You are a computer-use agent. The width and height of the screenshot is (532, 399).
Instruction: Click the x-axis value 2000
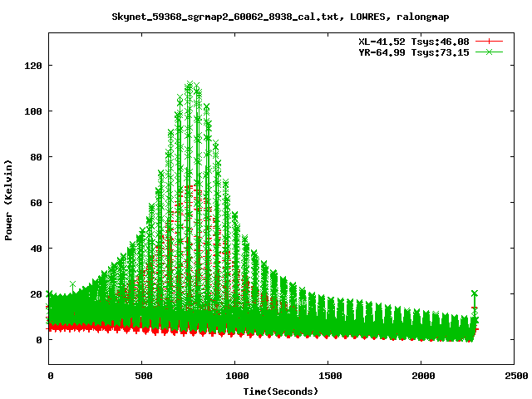(x=423, y=376)
